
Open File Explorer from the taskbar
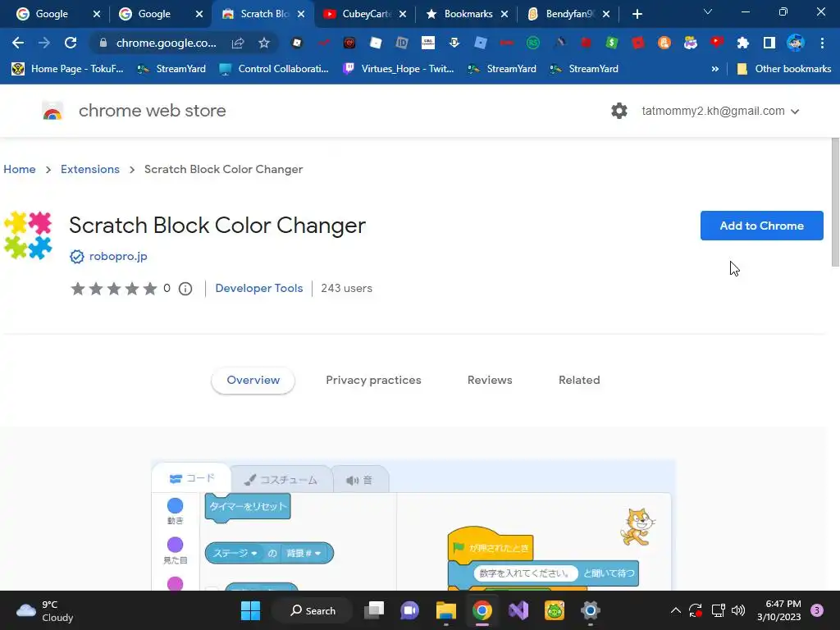click(x=445, y=610)
